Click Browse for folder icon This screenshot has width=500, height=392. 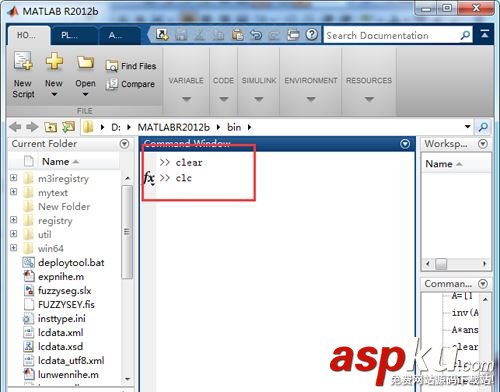(x=69, y=127)
